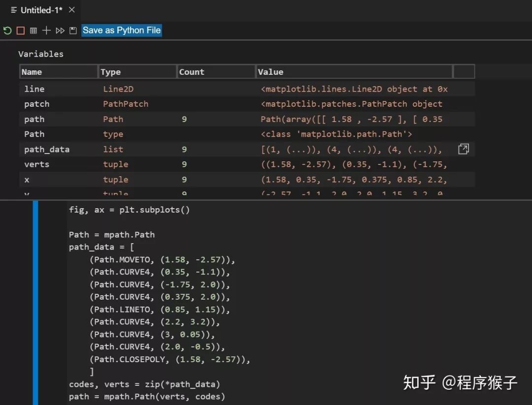Close the Untitled-1 tab
Image resolution: width=532 pixels, height=405 pixels.
[71, 10]
